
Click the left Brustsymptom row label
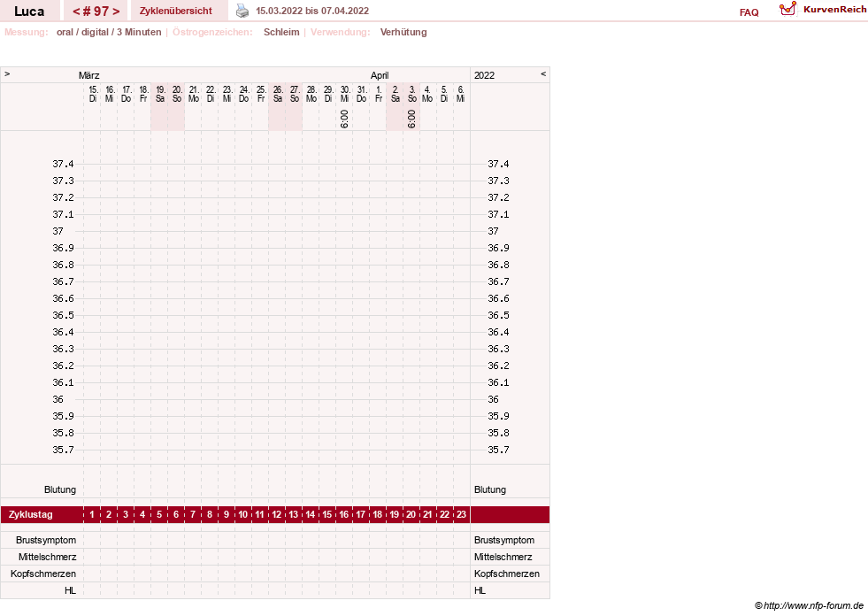point(46,540)
